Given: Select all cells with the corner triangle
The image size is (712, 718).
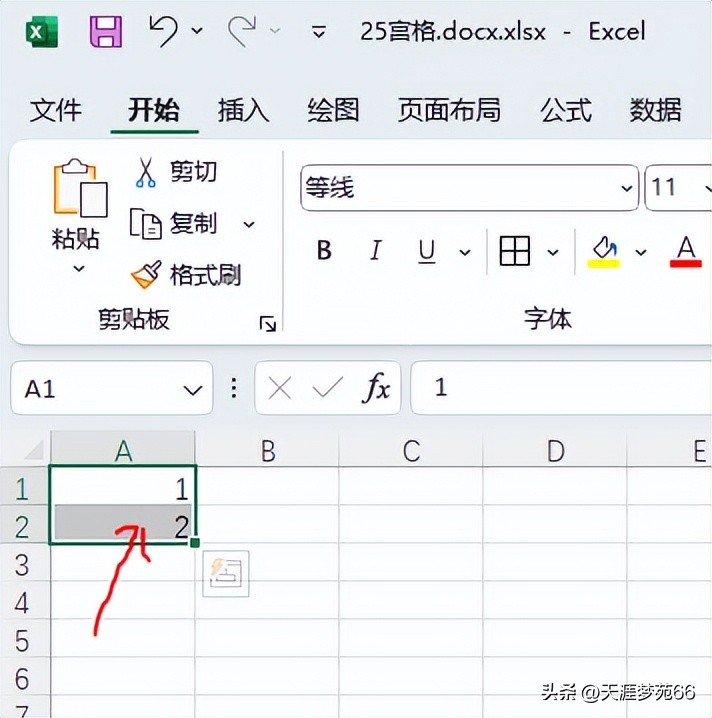Looking at the screenshot, I should pyautogui.click(x=33, y=450).
